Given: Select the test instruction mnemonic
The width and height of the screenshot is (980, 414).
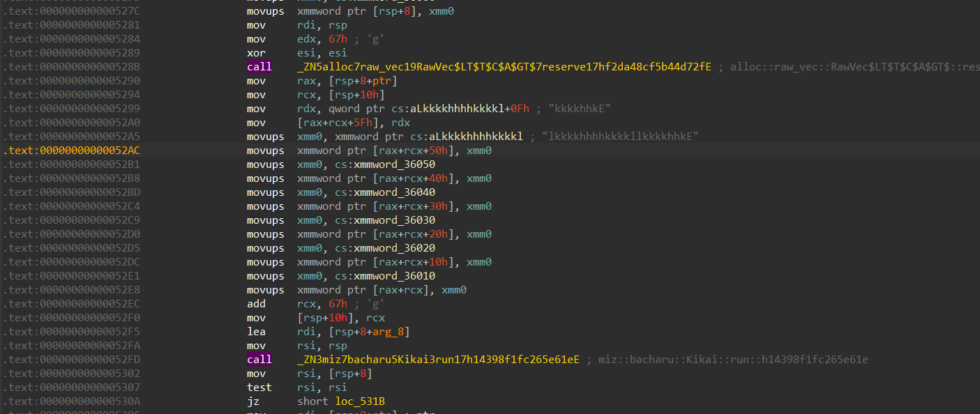Looking at the screenshot, I should point(259,388).
